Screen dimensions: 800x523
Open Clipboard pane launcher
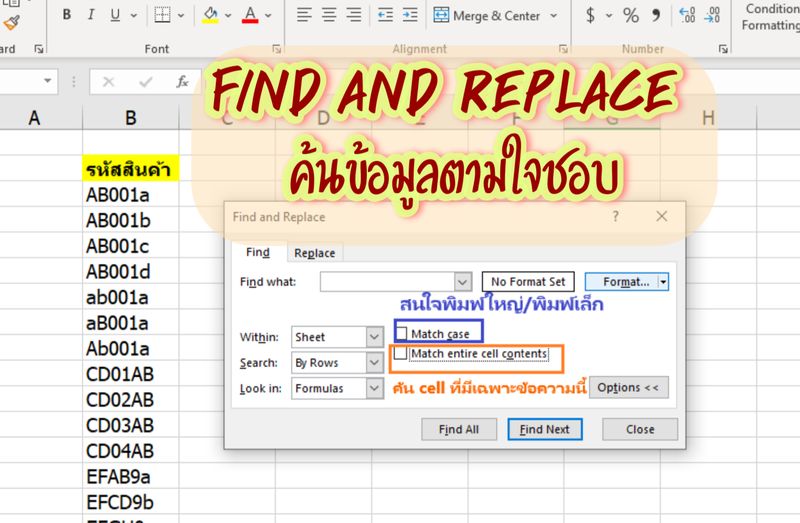coord(39,49)
